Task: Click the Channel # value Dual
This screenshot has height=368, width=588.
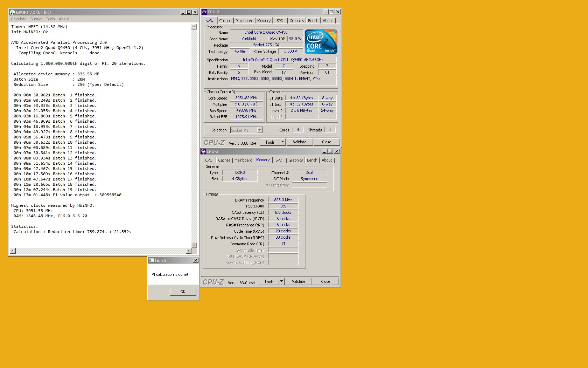Action: (x=309, y=172)
